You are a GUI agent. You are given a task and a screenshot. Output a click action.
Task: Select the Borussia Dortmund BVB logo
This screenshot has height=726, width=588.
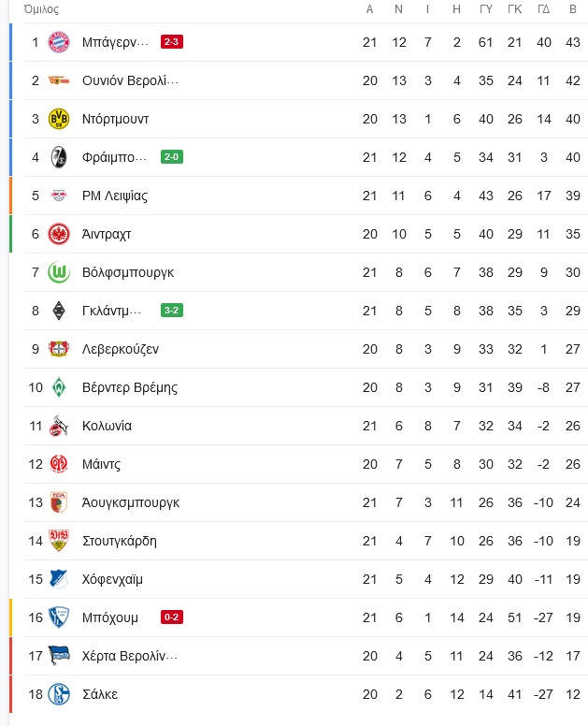pyautogui.click(x=59, y=119)
